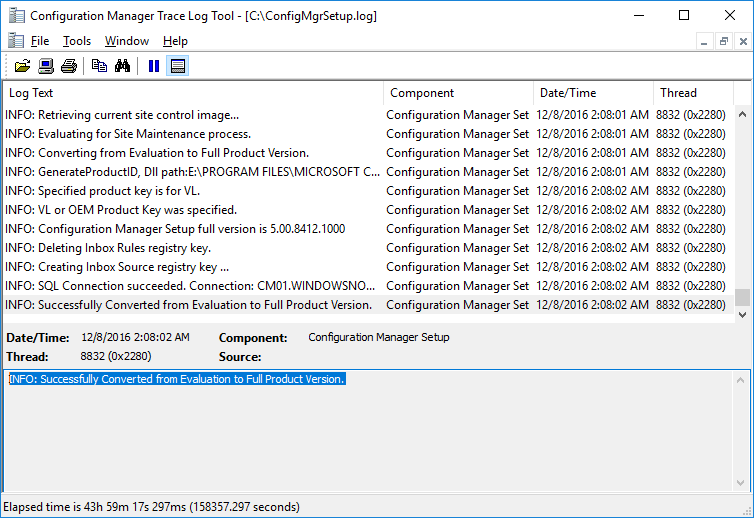Select the 'Specified product key is for VL' row
This screenshot has width=754, height=518.
pos(369,191)
